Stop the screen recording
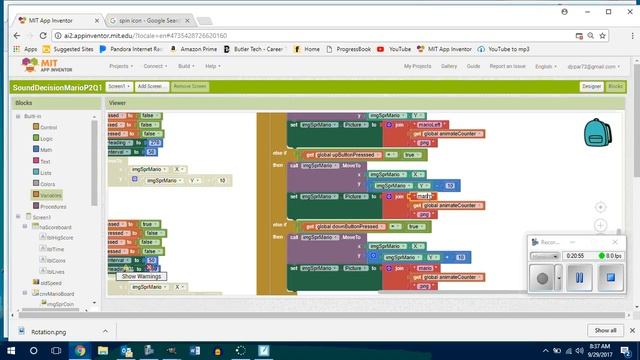The image size is (640, 360). (611, 278)
